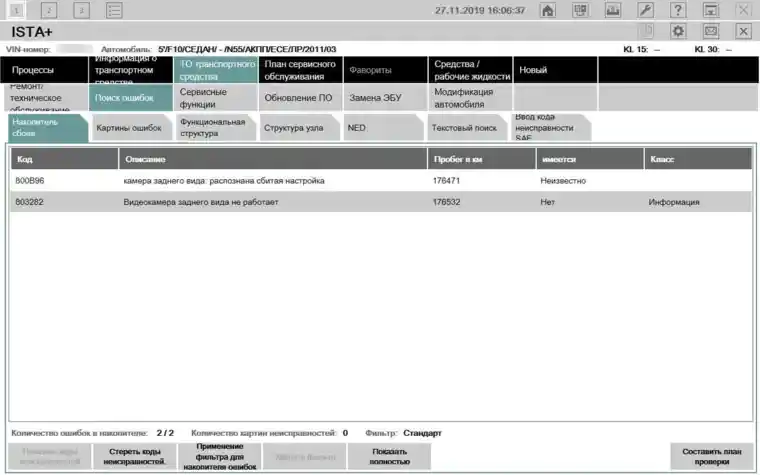Click Применение фильтра для накопителя ошибок button

click(x=220, y=457)
